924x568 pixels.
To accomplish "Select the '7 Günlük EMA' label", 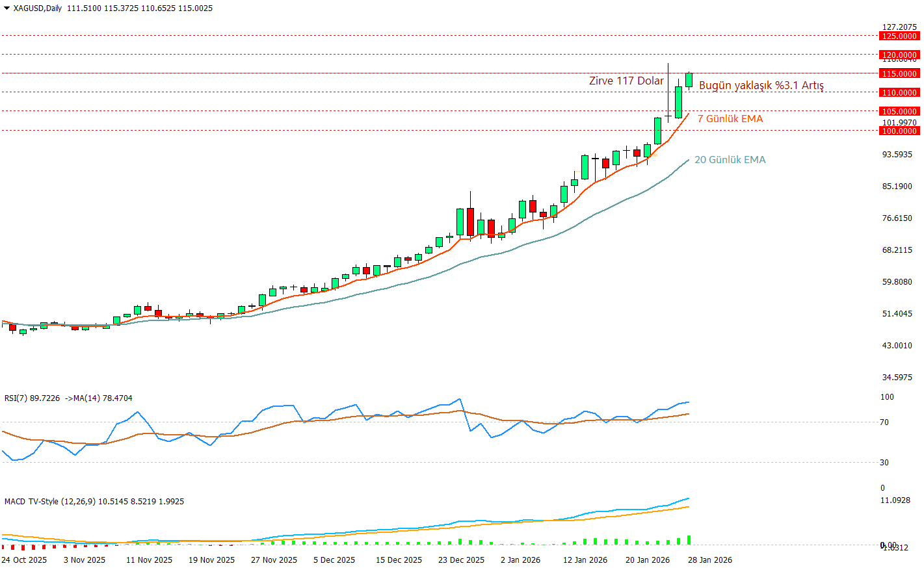I will pyautogui.click(x=730, y=119).
